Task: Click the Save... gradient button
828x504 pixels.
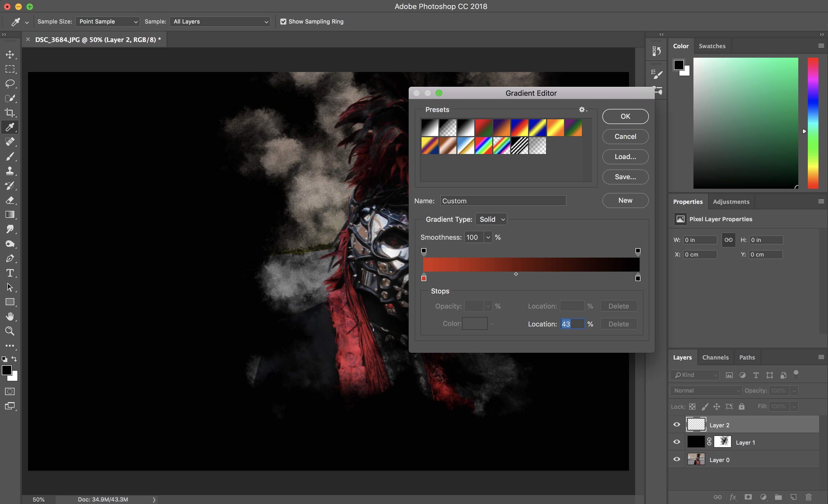Action: coord(625,177)
